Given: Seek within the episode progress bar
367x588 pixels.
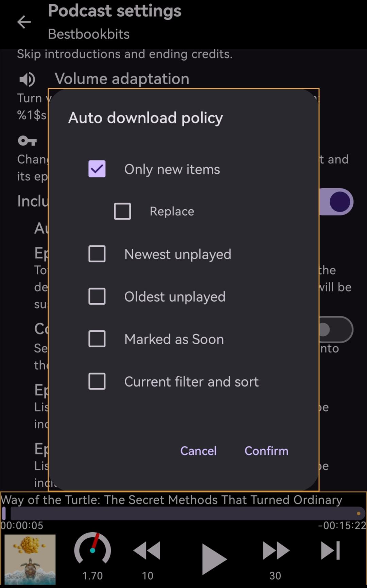Looking at the screenshot, I should 183,513.
